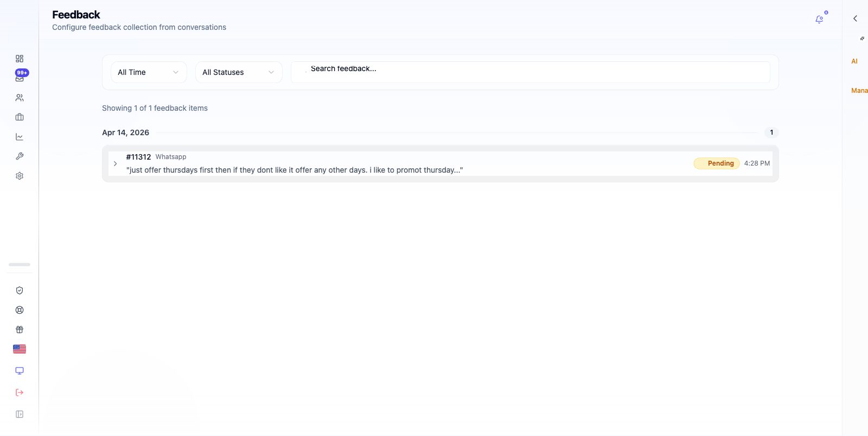Open the contacts people icon
The height and width of the screenshot is (436, 868).
[x=20, y=98]
